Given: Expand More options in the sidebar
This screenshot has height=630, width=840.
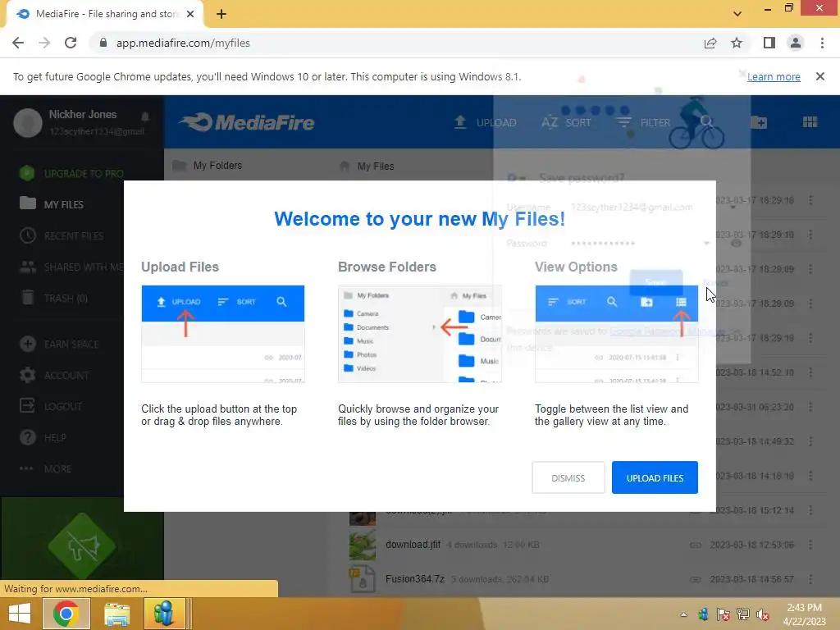Looking at the screenshot, I should (x=45, y=468).
